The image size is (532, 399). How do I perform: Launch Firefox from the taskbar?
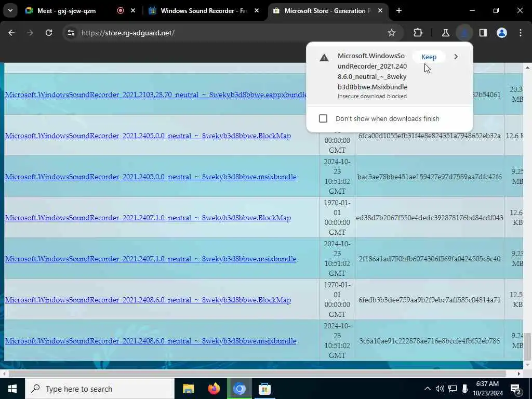(214, 389)
